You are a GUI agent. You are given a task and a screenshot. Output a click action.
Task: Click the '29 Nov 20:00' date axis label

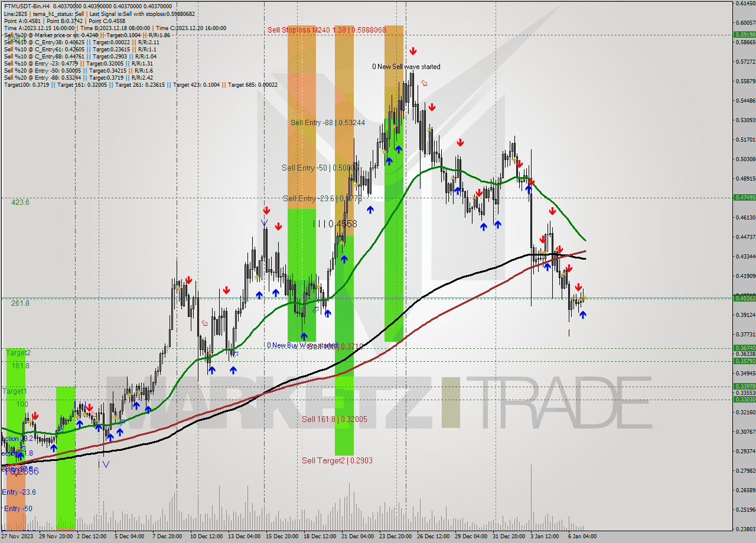tap(56, 537)
